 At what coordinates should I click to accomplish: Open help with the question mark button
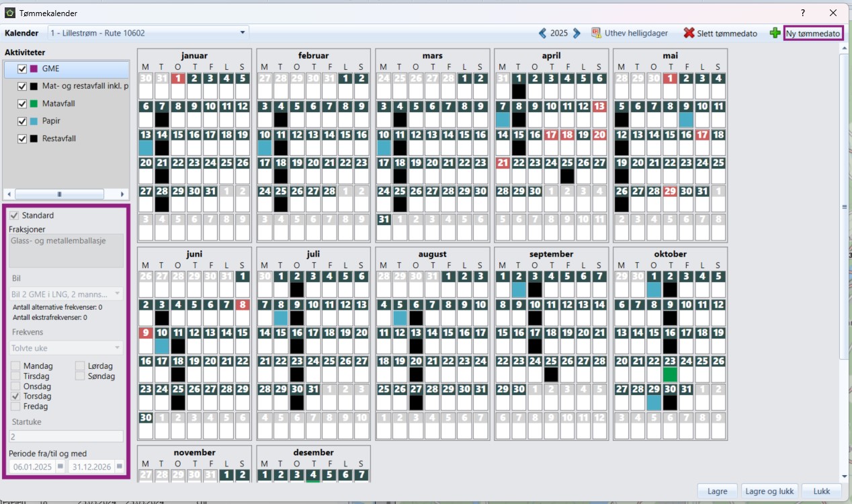[x=802, y=13]
